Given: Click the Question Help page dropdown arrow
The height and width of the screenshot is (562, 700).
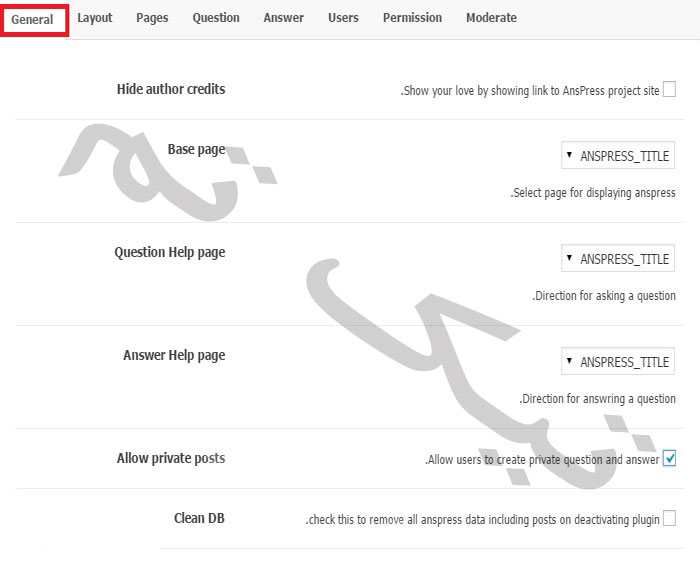Looking at the screenshot, I should tap(569, 258).
